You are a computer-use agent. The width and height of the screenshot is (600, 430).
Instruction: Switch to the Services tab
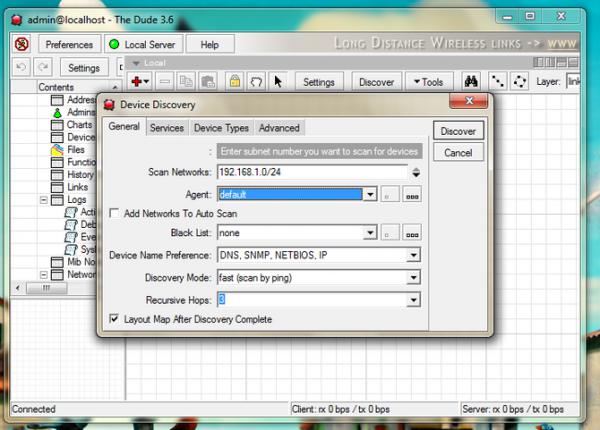(166, 128)
